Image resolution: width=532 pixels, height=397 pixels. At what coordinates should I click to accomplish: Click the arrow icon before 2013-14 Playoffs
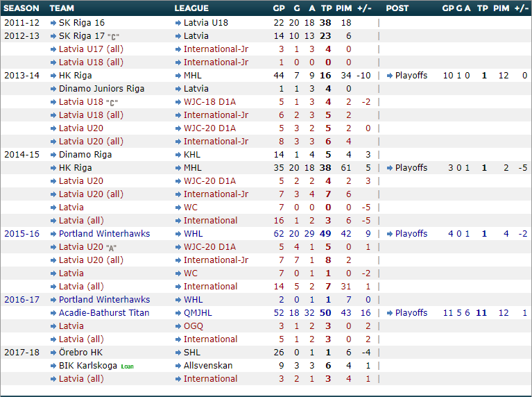390,76
